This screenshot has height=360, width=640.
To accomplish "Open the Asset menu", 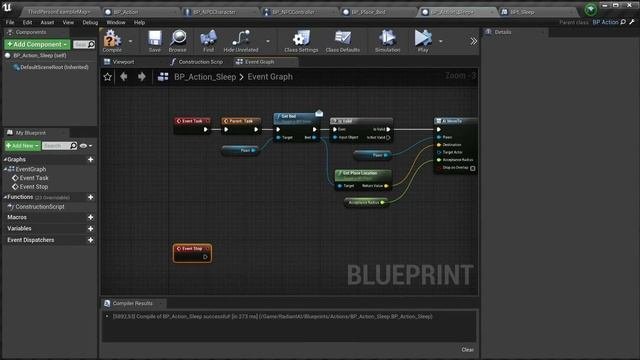I will click(47, 22).
